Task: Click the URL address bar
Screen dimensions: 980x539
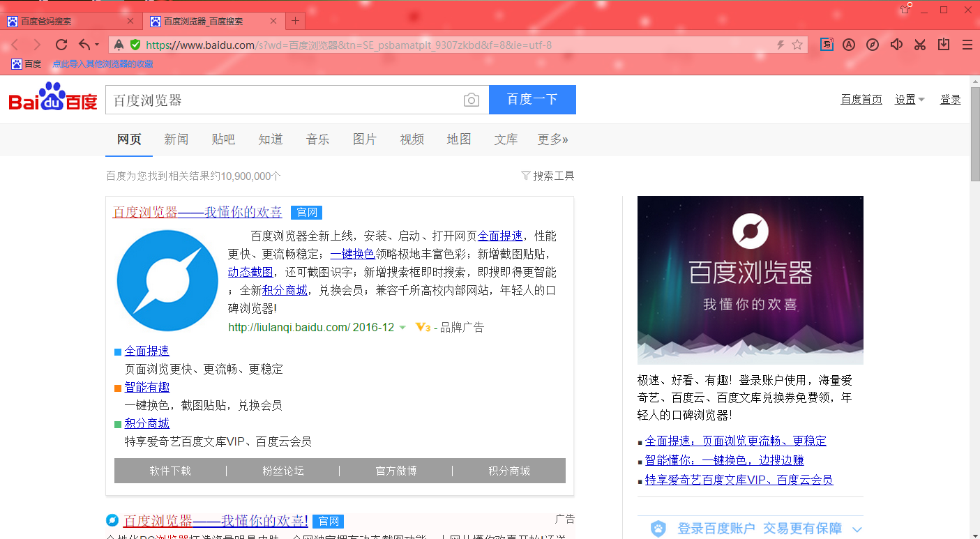Action: [457, 45]
